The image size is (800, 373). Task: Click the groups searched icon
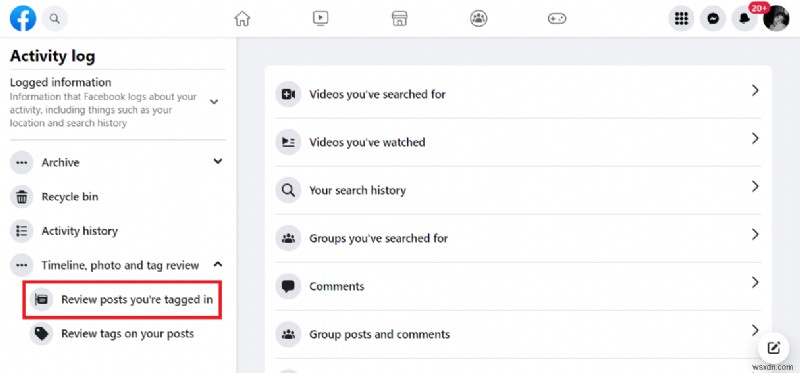pyautogui.click(x=288, y=238)
